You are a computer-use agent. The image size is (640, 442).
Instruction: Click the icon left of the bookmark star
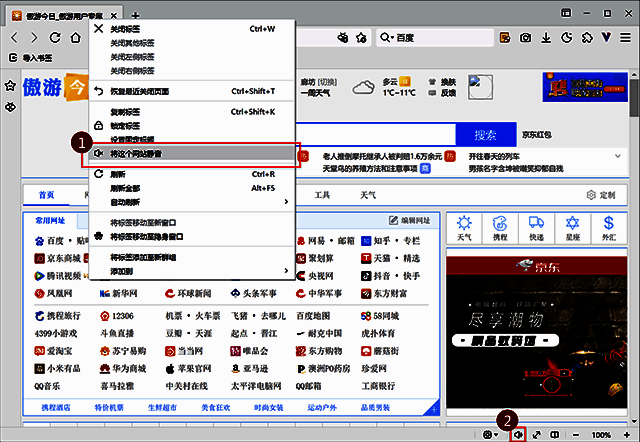tap(343, 38)
